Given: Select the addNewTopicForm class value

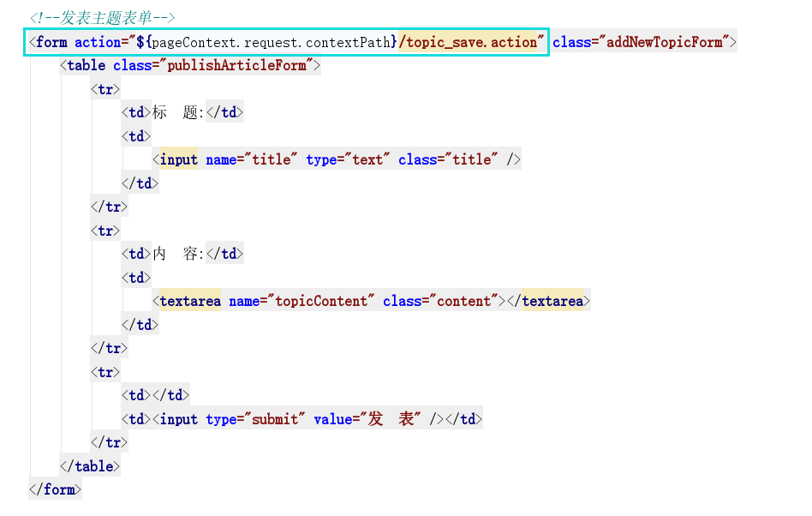Looking at the screenshot, I should 665,42.
